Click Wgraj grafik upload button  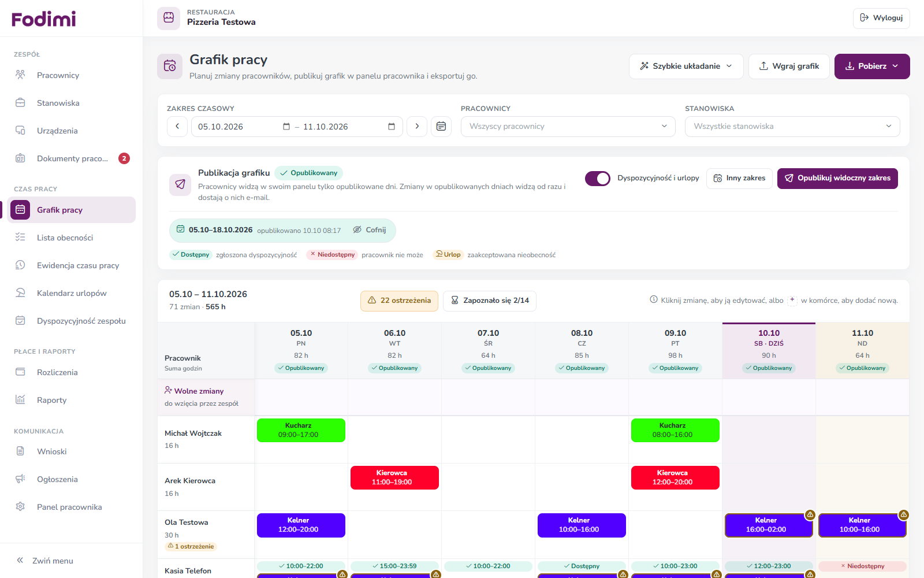[x=789, y=66]
